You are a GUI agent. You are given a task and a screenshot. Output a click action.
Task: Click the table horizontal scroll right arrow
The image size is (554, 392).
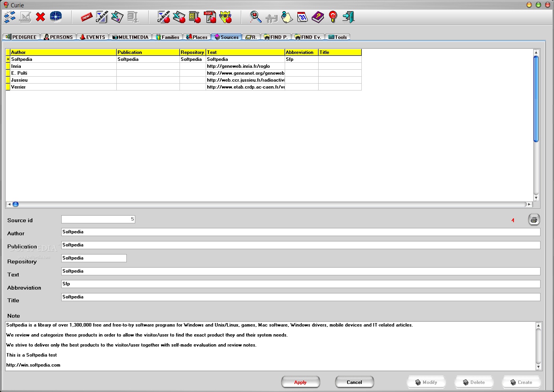pyautogui.click(x=529, y=204)
